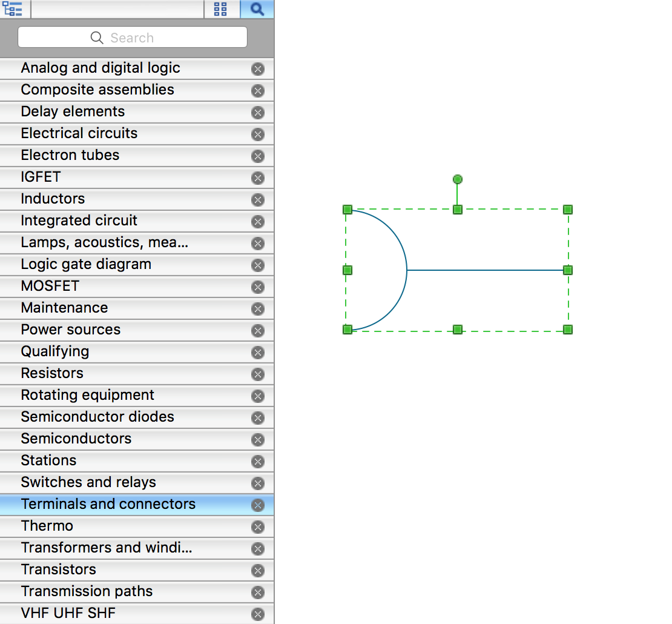Close the Electrical circuits library
The height and width of the screenshot is (624, 672).
coord(257,134)
